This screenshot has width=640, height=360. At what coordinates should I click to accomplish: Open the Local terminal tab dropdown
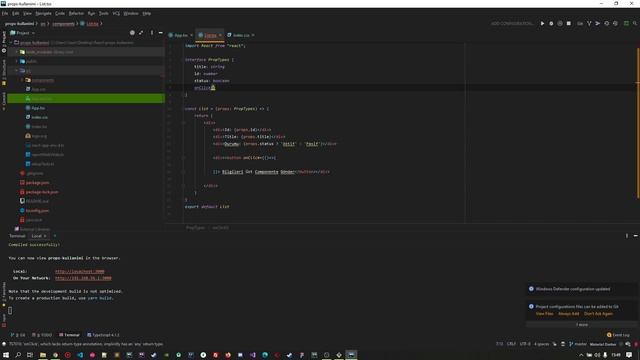[x=39, y=236]
